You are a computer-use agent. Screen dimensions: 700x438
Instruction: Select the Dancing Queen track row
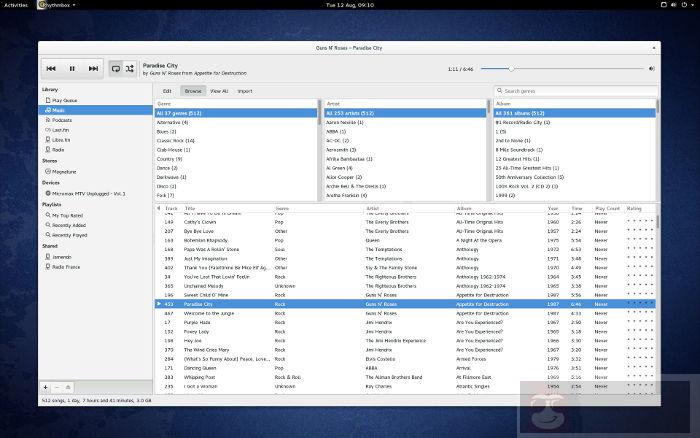[405, 368]
